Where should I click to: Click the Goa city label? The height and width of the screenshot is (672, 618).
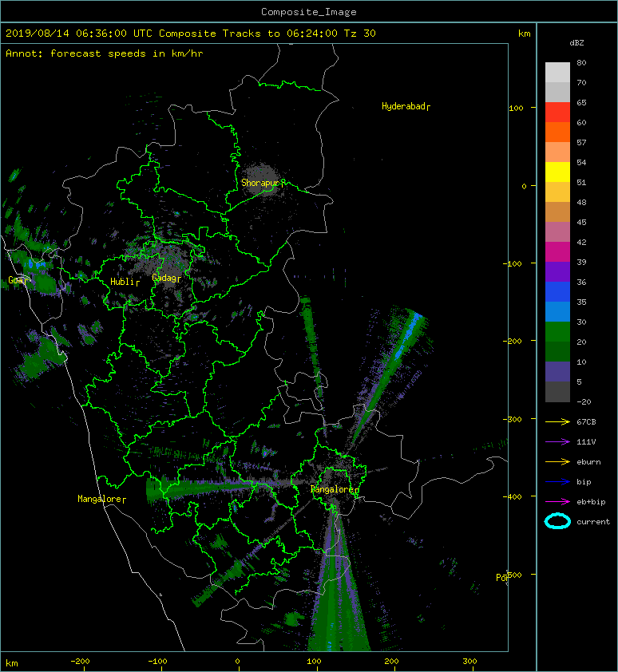point(18,281)
